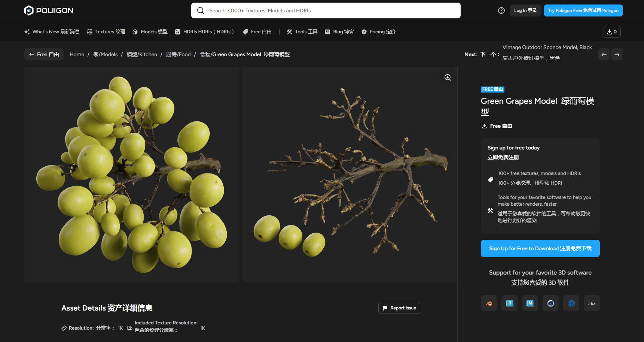Screen dimensions: 644x342
Task: Click Sign Up for Free to Download
Action: 540,248
